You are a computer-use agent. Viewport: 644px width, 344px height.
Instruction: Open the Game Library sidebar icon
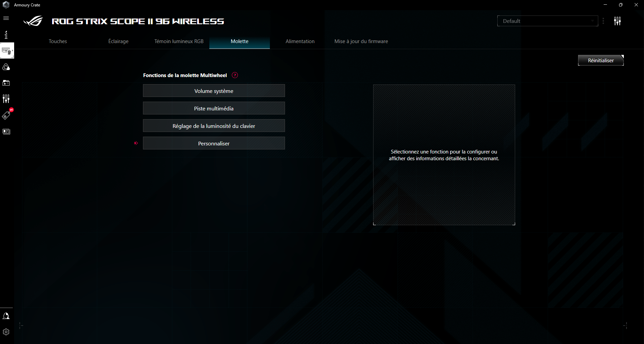6,83
